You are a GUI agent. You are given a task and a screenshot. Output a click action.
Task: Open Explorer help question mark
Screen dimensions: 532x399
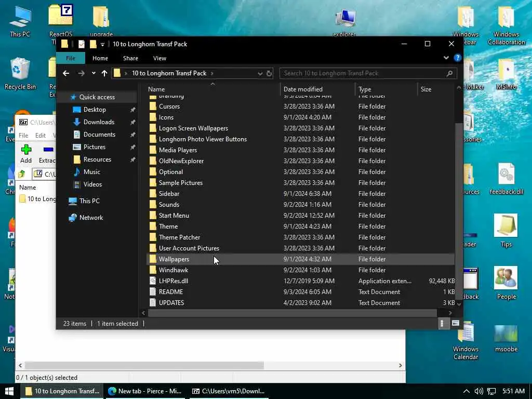pos(457,58)
